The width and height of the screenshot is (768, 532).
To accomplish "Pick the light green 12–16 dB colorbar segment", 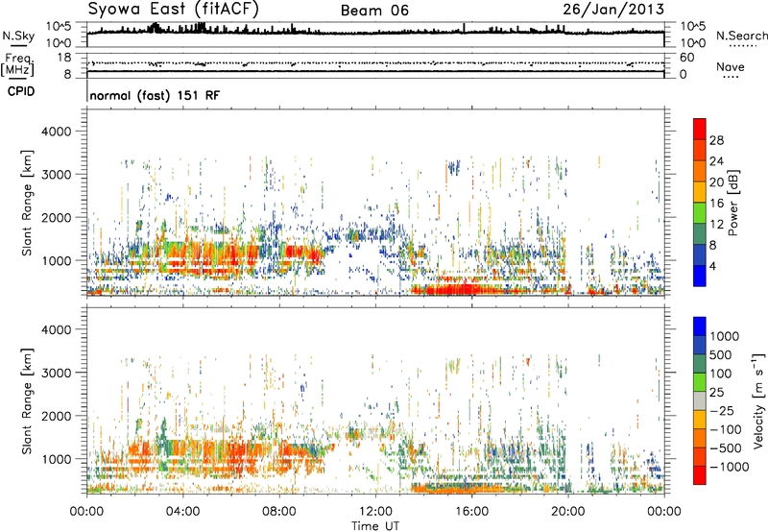I will tap(700, 213).
